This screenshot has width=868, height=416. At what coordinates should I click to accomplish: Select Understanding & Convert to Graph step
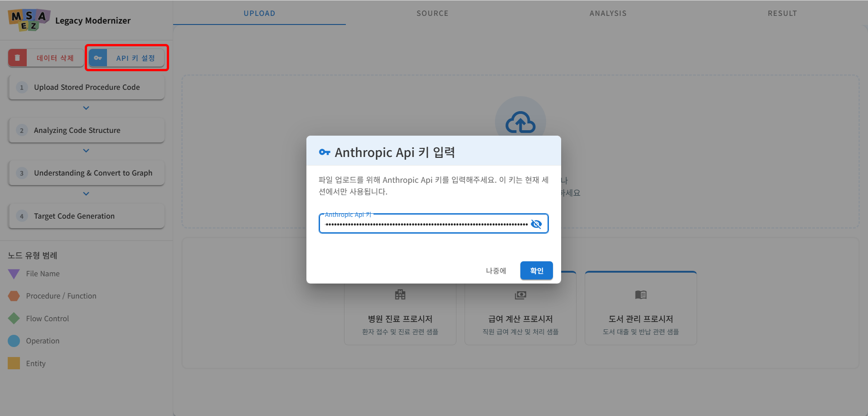pos(86,173)
